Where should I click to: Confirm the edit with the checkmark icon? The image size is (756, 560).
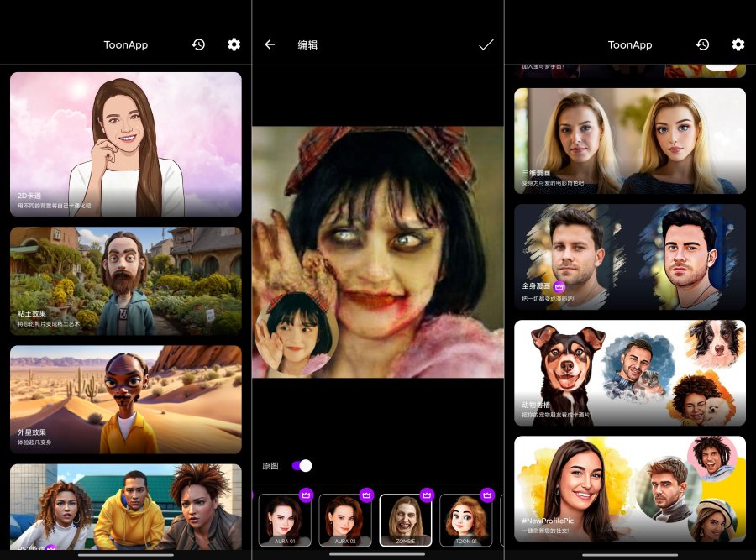pos(485,44)
